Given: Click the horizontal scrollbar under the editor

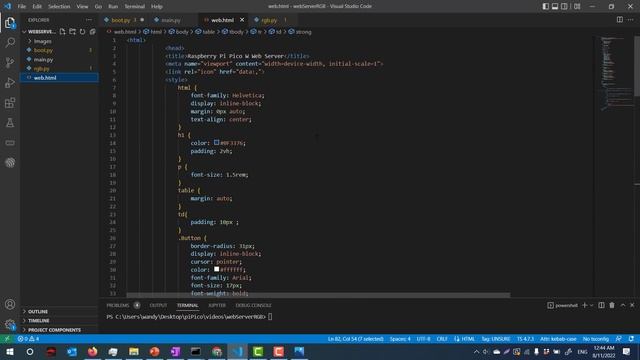Looking at the screenshot, I should pyautogui.click(x=318, y=295).
